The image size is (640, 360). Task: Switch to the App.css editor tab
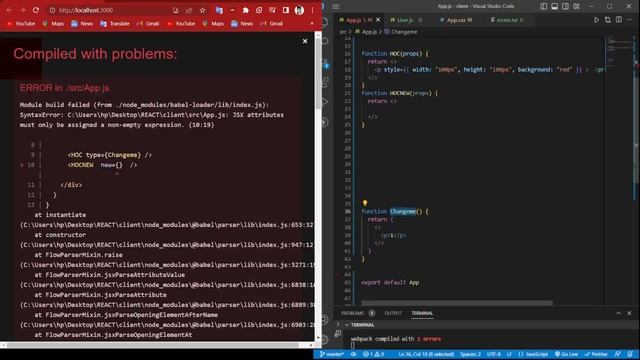[459, 20]
